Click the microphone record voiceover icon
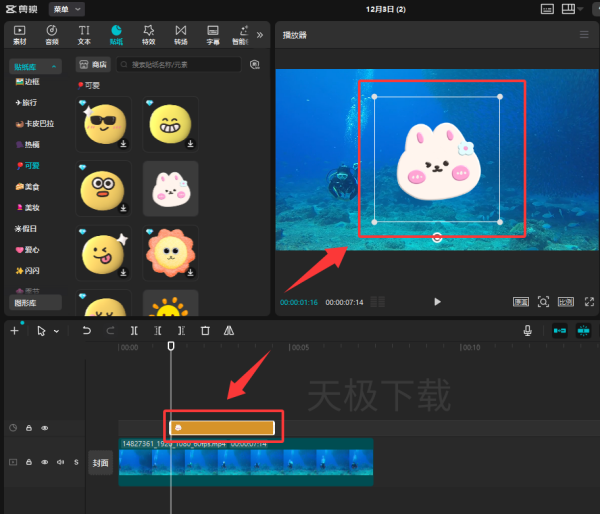Viewport: 600px width, 514px height. point(527,330)
